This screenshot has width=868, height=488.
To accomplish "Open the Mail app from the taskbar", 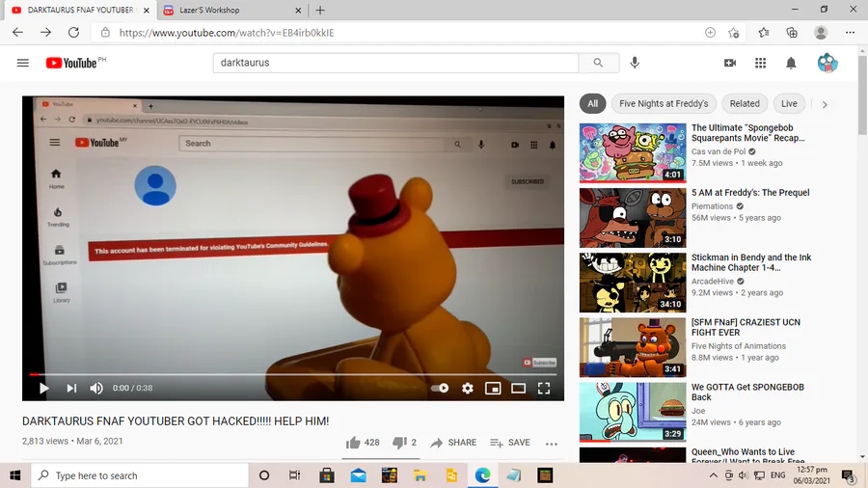I will [x=358, y=475].
